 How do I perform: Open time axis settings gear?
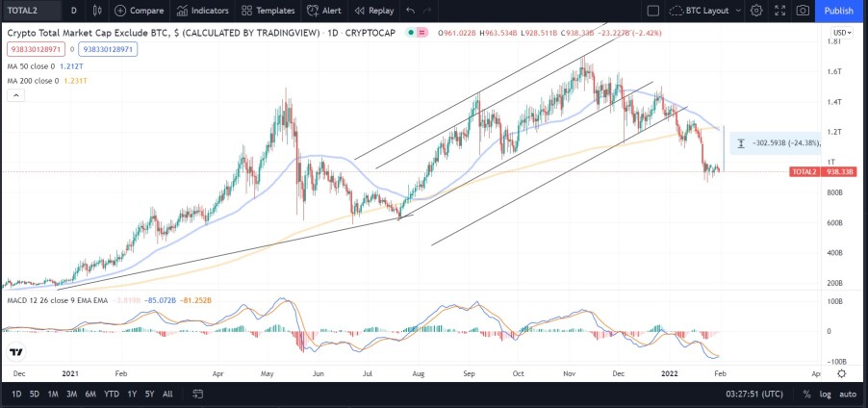pos(841,373)
